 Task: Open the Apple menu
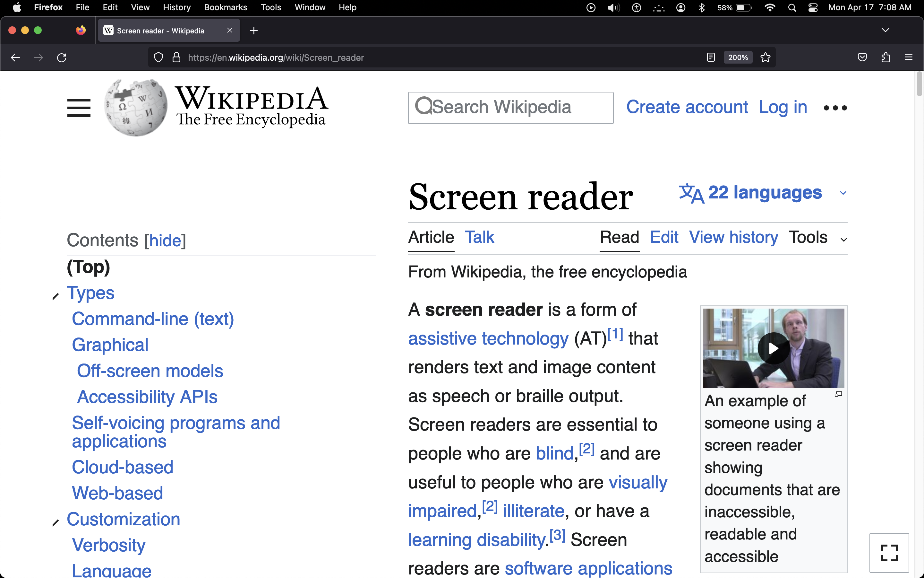(x=17, y=8)
